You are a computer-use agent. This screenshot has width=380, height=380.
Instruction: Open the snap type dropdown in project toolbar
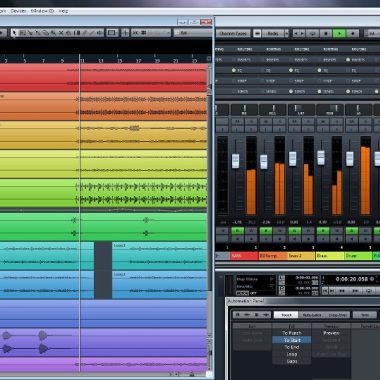(x=151, y=33)
